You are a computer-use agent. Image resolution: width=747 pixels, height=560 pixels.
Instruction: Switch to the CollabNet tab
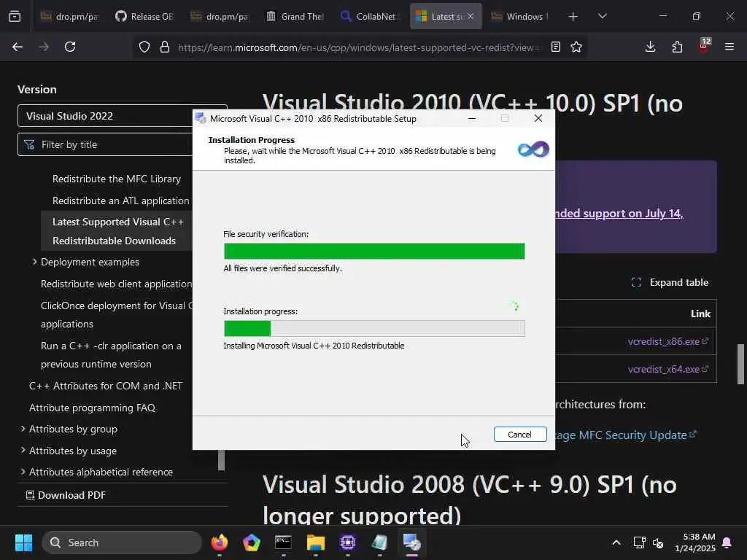(369, 16)
